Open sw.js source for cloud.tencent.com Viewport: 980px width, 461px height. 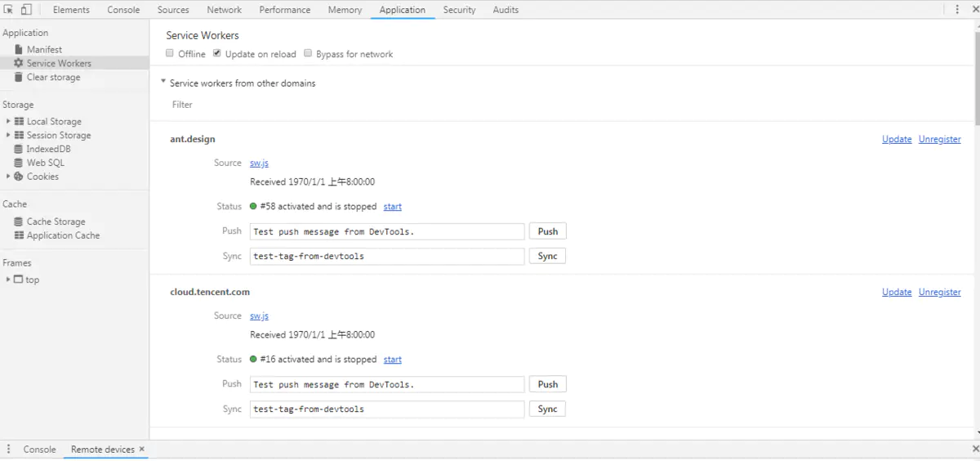pyautogui.click(x=259, y=316)
